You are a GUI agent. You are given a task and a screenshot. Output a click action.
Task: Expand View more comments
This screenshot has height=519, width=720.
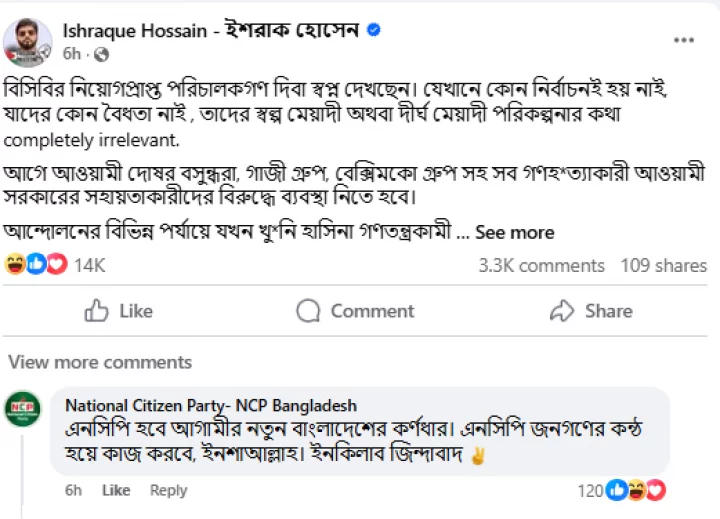86,362
